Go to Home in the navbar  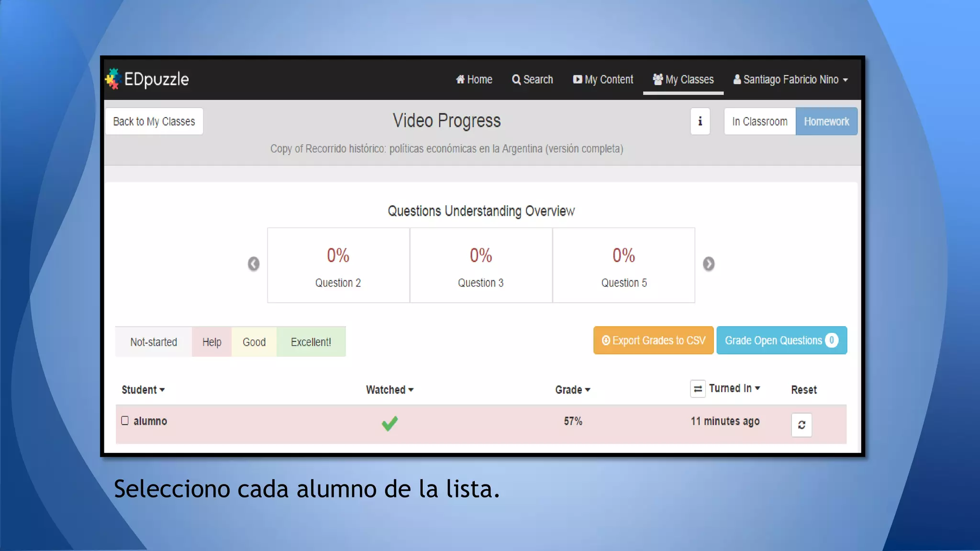pos(474,79)
